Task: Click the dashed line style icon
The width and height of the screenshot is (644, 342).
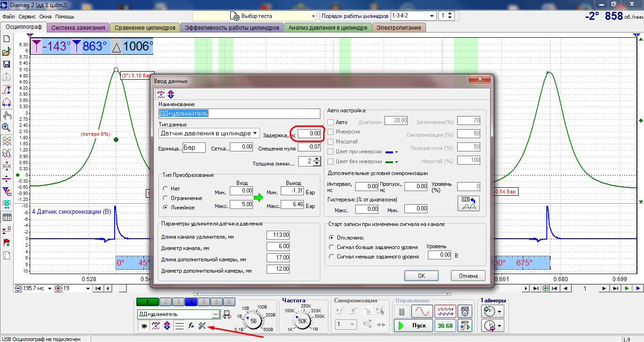Action: tap(179, 325)
